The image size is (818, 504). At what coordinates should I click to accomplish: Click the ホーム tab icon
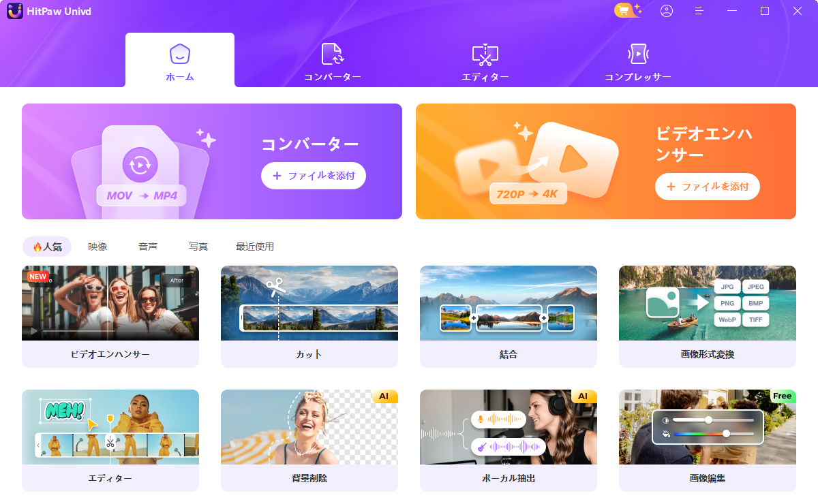click(x=180, y=54)
